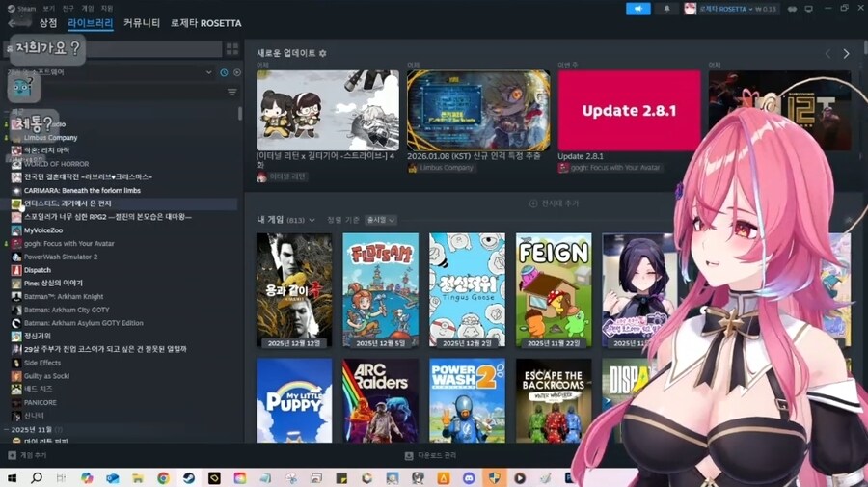868x487 pixels.
Task: Click the 다운로드 관리 icon
Action: (409, 455)
